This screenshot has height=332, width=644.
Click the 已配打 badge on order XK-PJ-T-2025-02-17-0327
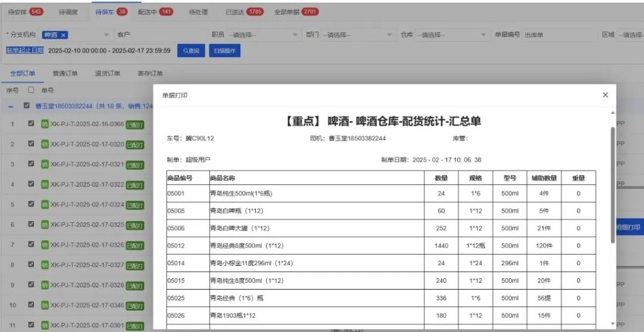[135, 265]
